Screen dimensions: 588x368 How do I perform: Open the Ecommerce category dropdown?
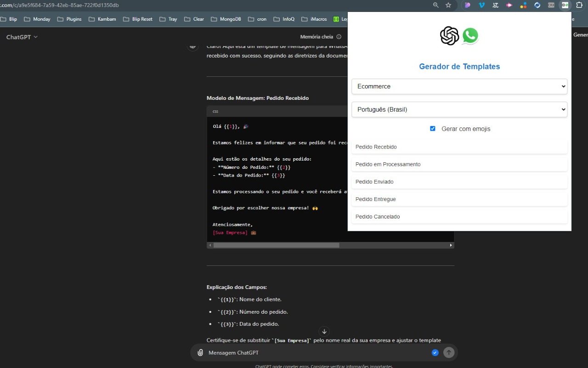[x=459, y=86]
